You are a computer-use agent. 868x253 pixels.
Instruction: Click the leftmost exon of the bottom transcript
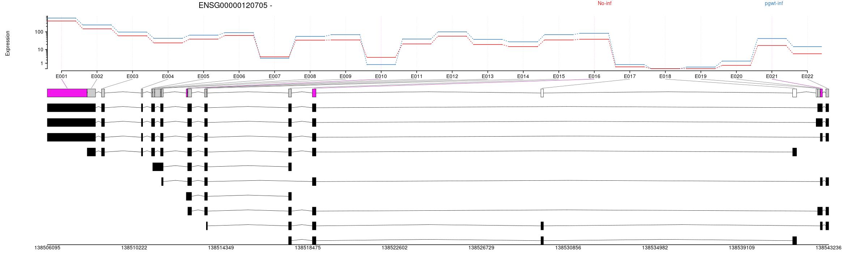tap(290, 240)
